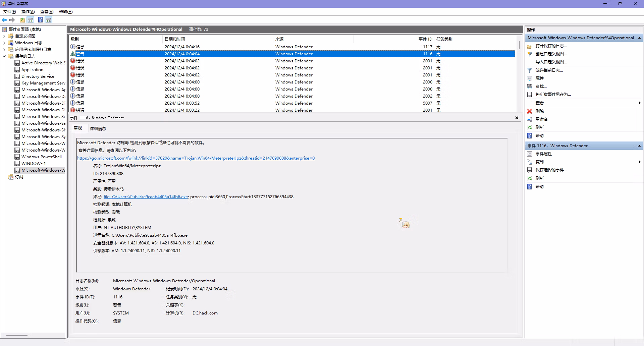Switch to the 详细信息 tab

[98, 128]
